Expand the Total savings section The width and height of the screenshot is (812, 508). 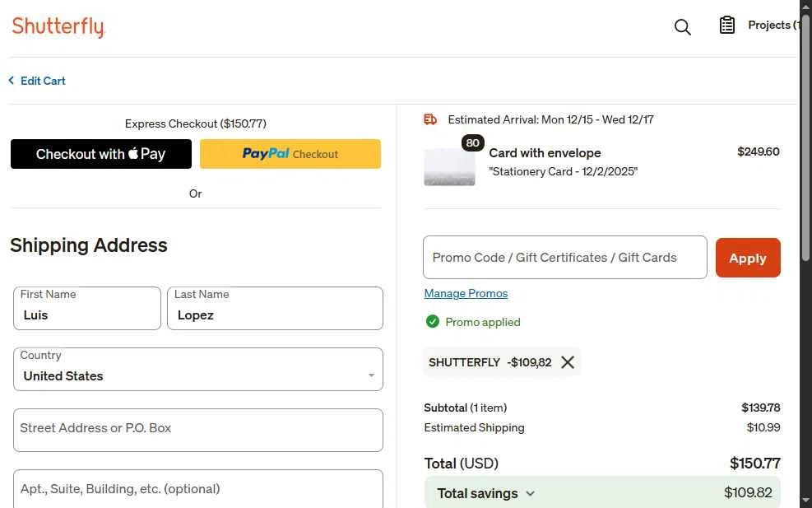(x=530, y=493)
